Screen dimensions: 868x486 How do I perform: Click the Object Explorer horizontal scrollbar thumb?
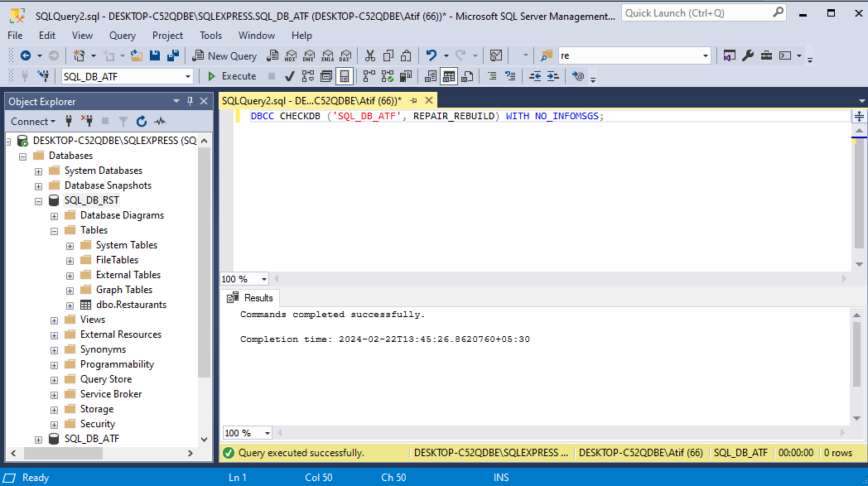[x=63, y=453]
